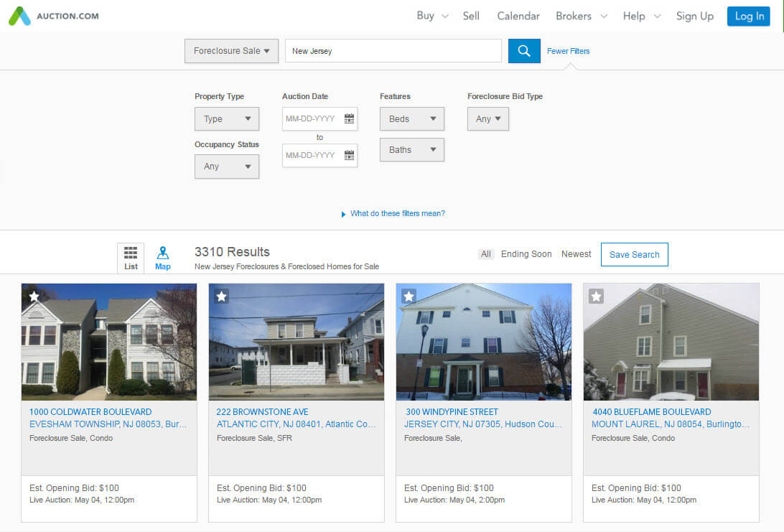Screen dimensions: 784x532
Task: Open the calendar picker for the start auction date
Action: coord(350,118)
